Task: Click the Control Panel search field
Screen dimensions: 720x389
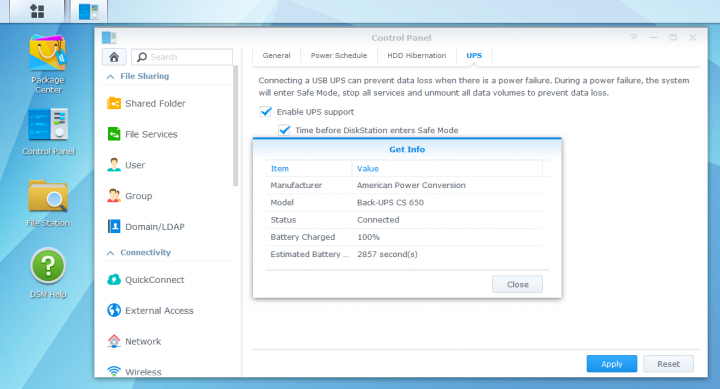Action: click(182, 57)
